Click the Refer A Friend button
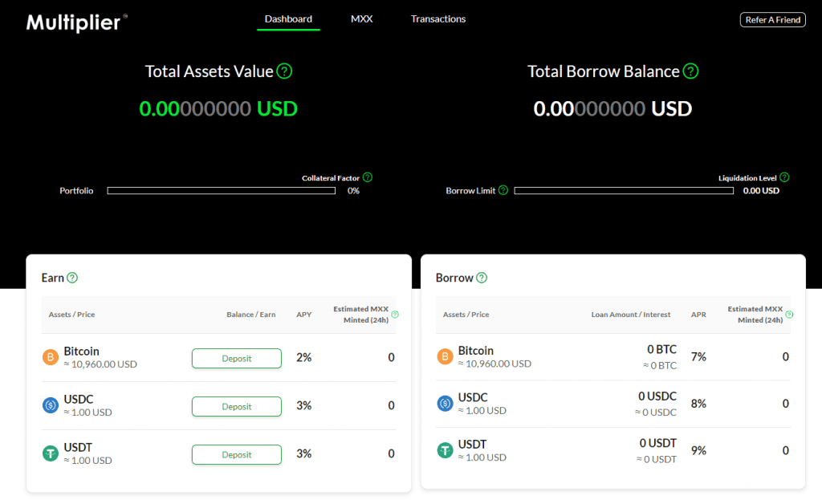 (773, 19)
